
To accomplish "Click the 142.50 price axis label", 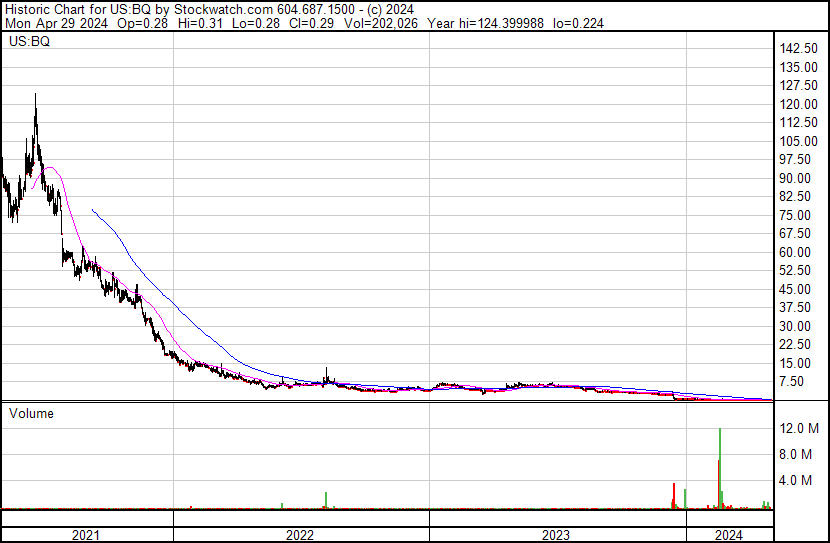I will click(x=800, y=49).
